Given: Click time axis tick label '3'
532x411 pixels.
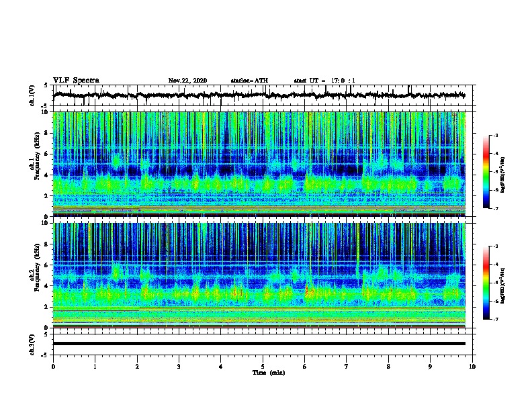Looking at the screenshot, I should pyautogui.click(x=179, y=366).
